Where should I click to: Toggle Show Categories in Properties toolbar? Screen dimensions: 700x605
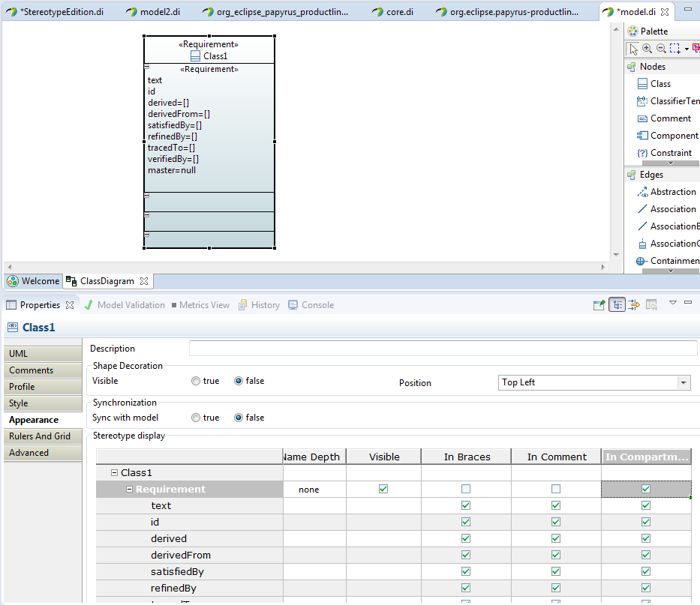click(617, 305)
